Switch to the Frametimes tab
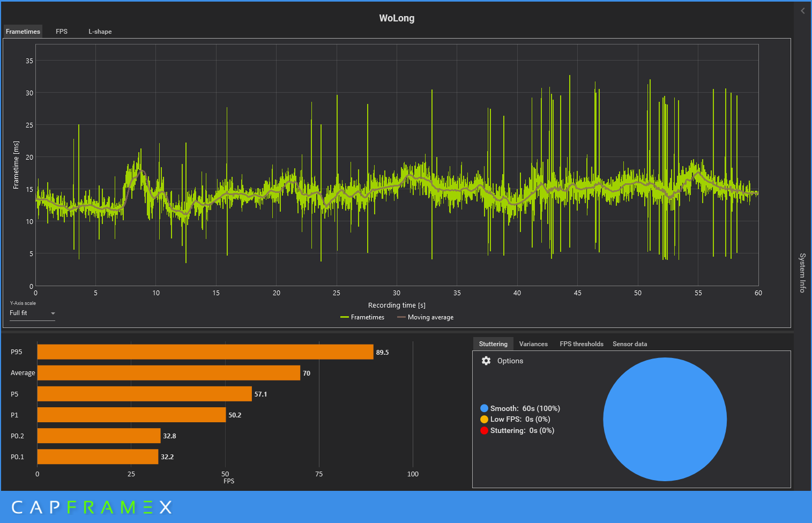Screen dimensions: 812x523 (23, 32)
